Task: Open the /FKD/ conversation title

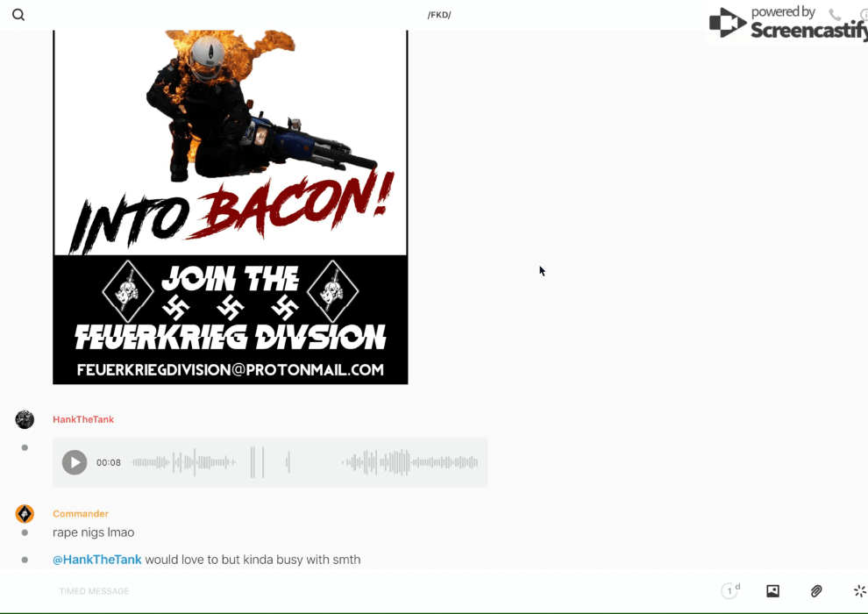Action: tap(439, 15)
